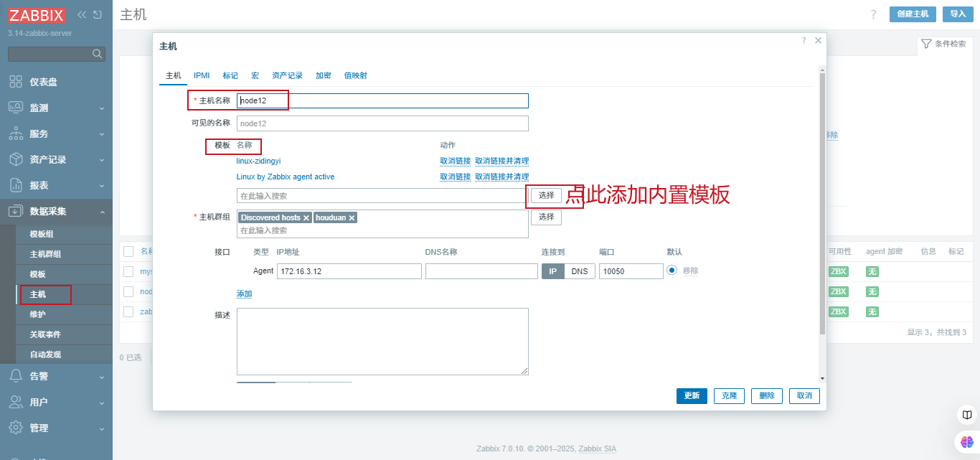Collapse the sidebar with double-chevron icon
Viewport: 980px width, 460px height.
coord(82,14)
